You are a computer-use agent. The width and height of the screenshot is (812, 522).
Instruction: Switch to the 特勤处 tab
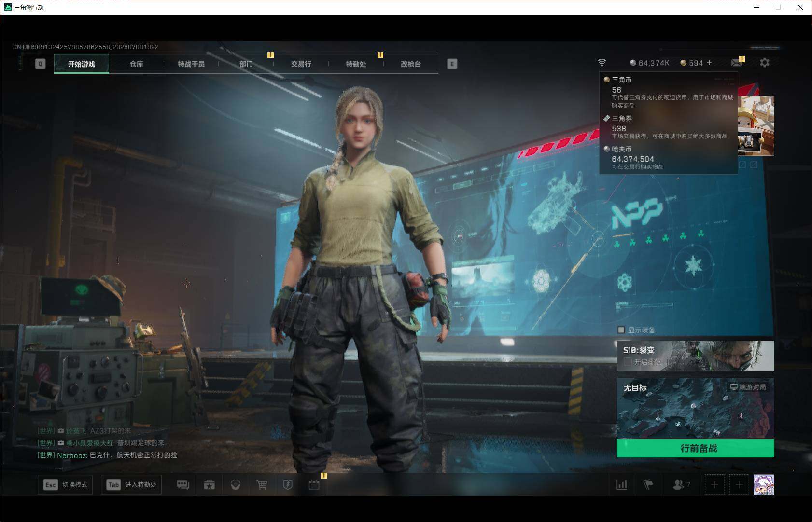[356, 64]
